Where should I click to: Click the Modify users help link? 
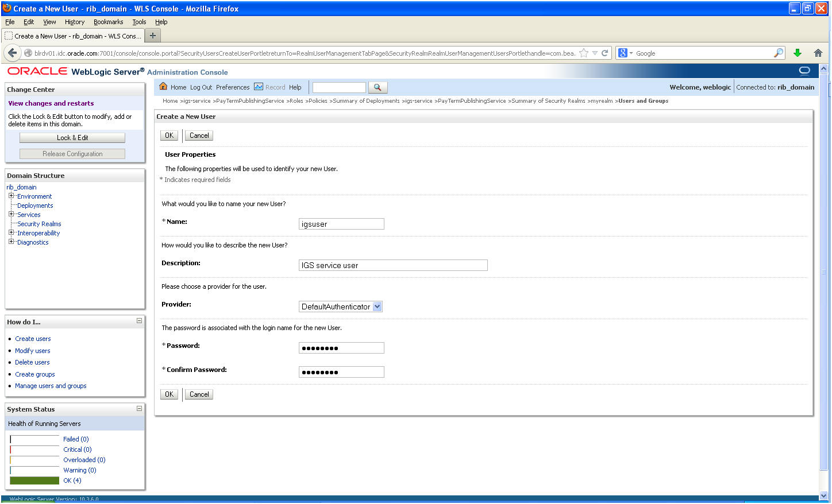(33, 351)
